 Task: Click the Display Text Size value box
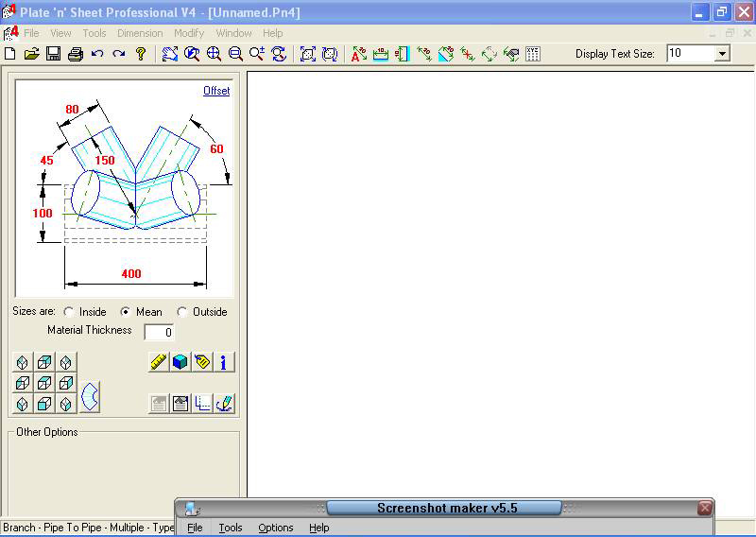(690, 54)
